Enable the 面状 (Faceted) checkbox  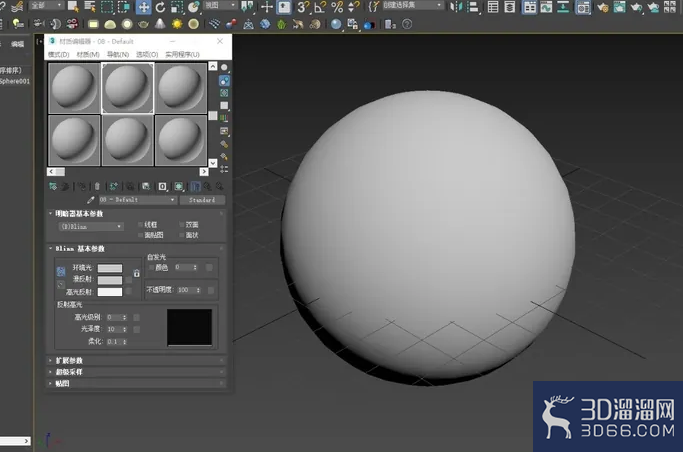coord(182,235)
